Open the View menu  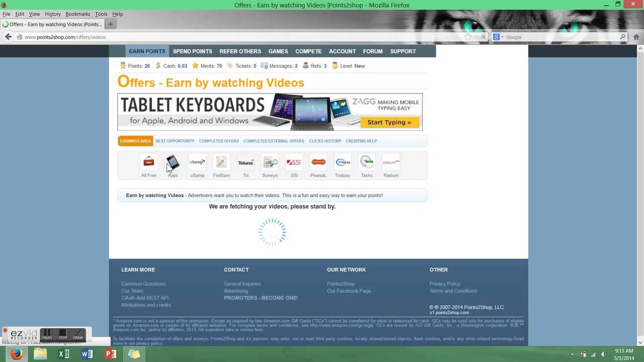click(x=34, y=14)
